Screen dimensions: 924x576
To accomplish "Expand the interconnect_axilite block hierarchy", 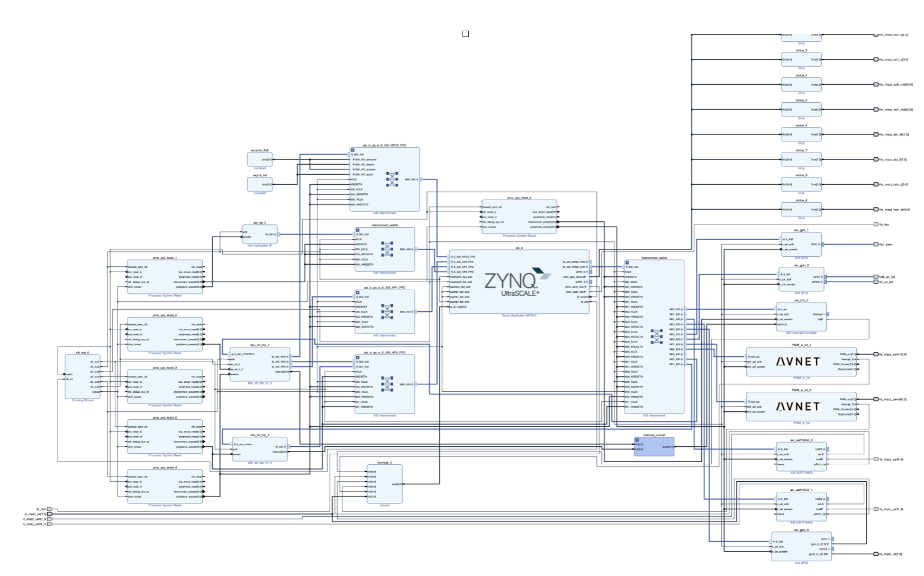I will pyautogui.click(x=627, y=263).
